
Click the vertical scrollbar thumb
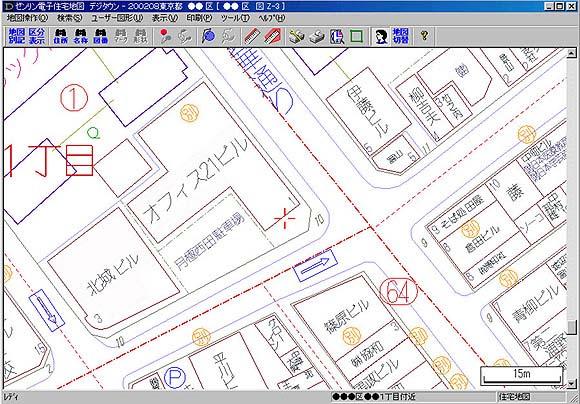(x=571, y=327)
